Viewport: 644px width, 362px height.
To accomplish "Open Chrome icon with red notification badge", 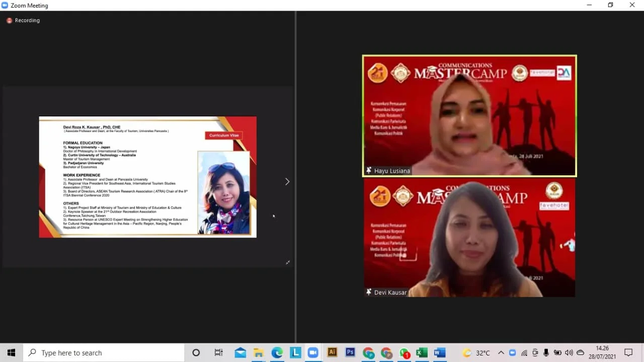I will tap(405, 353).
